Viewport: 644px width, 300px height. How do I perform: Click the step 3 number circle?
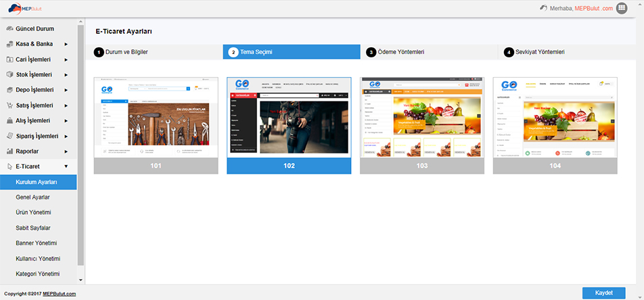point(371,53)
